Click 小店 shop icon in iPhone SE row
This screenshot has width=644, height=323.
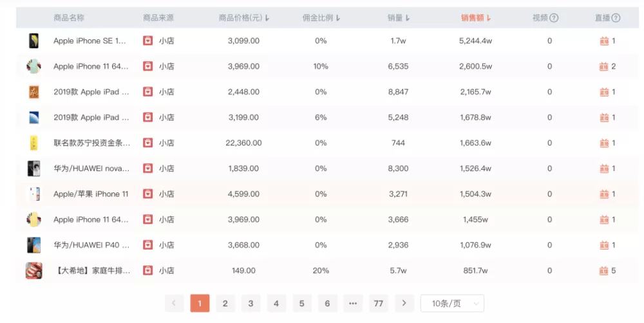coord(148,41)
